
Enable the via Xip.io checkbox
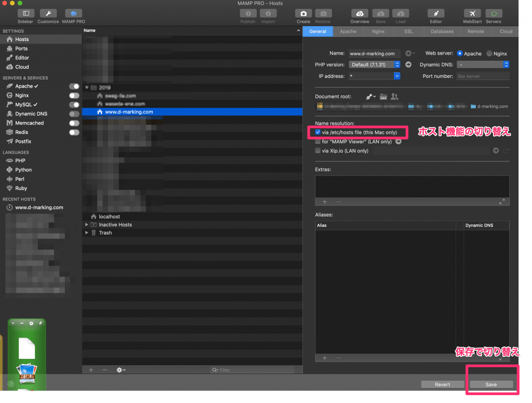317,151
